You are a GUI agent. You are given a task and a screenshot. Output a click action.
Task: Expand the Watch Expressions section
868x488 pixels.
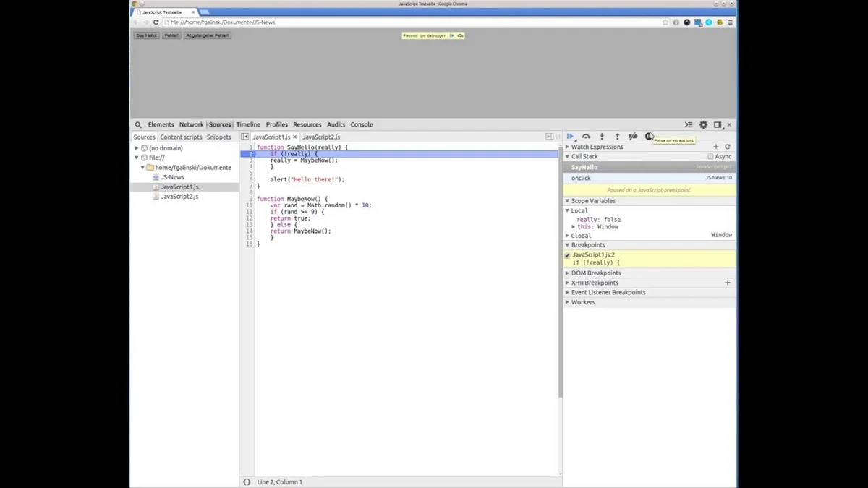coord(567,146)
